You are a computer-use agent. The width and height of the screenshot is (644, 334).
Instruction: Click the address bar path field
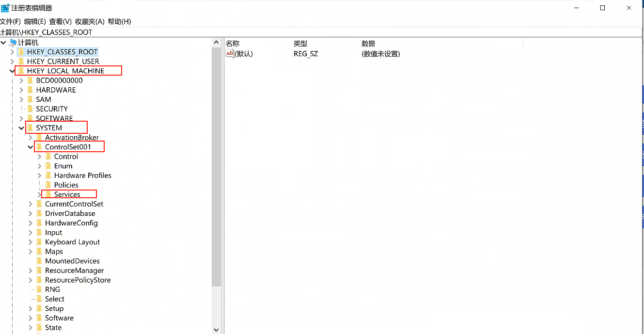(322, 32)
